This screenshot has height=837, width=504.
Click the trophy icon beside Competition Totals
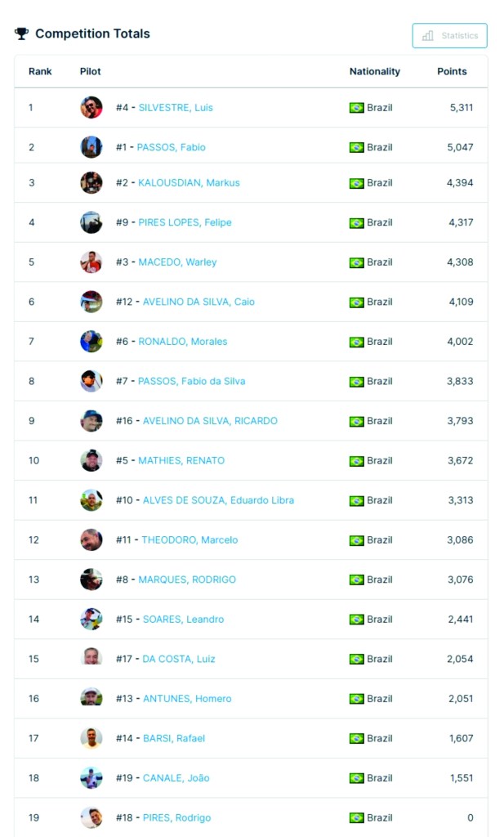pyautogui.click(x=21, y=34)
